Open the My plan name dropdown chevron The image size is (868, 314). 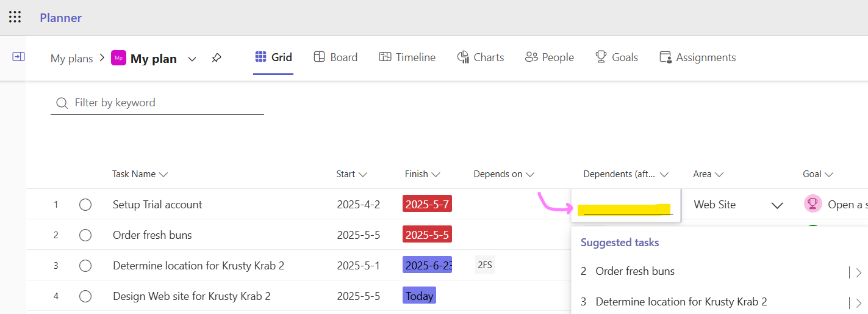192,59
